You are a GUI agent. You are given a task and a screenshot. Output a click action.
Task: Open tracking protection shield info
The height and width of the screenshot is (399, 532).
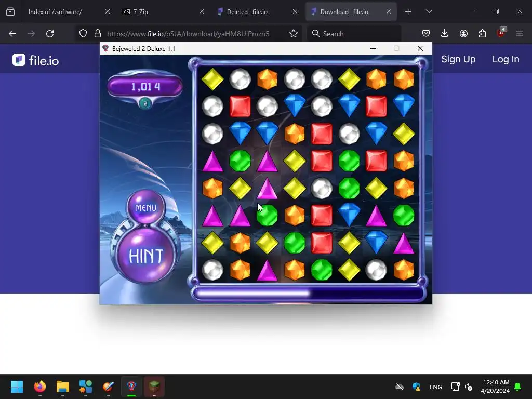83,34
